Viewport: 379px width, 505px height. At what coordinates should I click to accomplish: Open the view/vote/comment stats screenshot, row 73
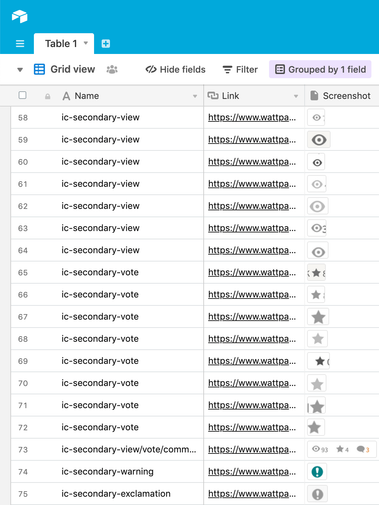tap(342, 449)
